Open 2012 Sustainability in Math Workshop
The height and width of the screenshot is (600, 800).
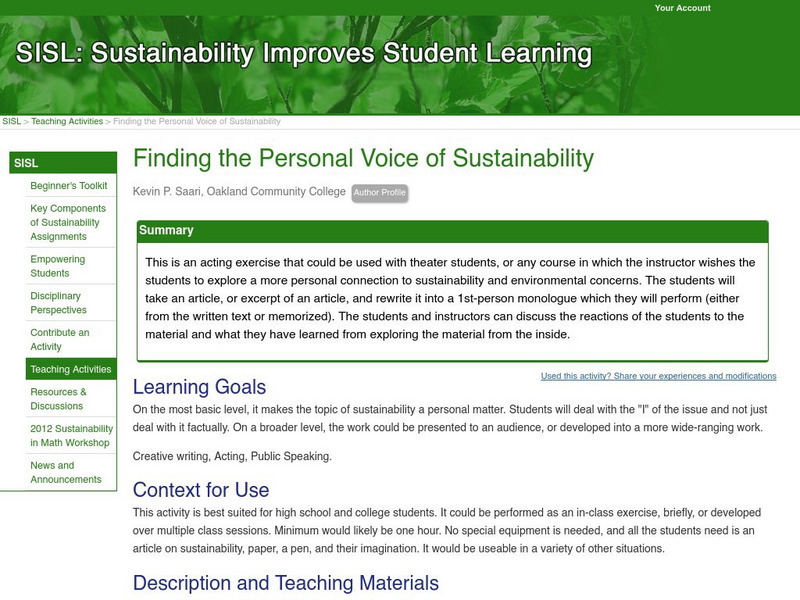pos(69,436)
